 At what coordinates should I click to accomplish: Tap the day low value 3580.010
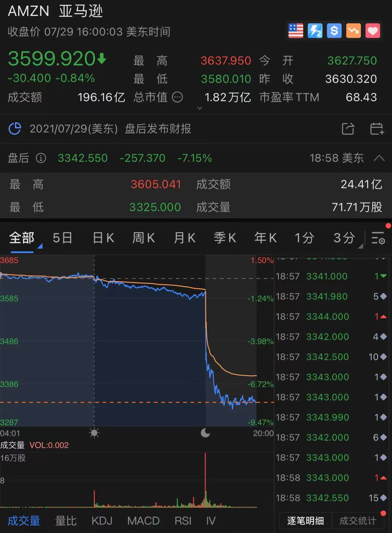pyautogui.click(x=226, y=79)
